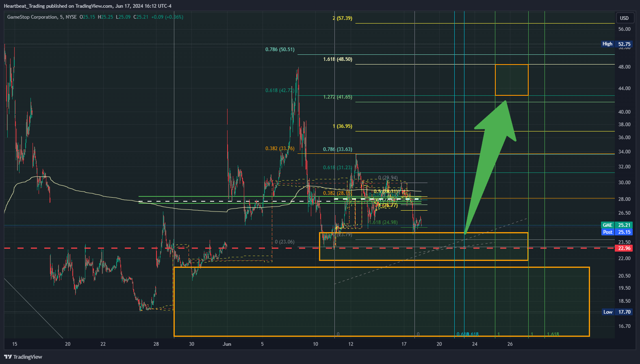Click the 44.00 price axis tick
Screen dimensions: 640x364
(x=624, y=88)
